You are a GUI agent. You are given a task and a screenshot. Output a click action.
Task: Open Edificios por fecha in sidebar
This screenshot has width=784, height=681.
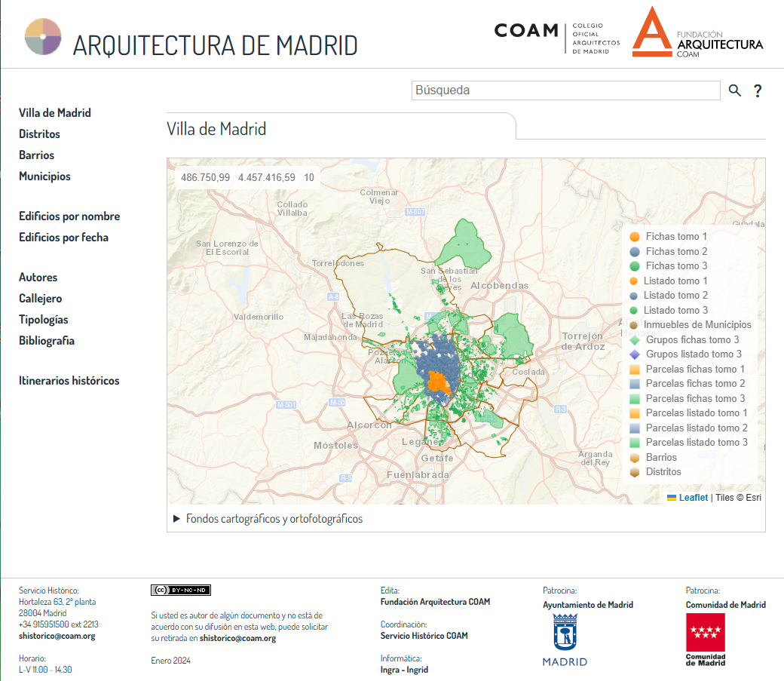click(63, 238)
